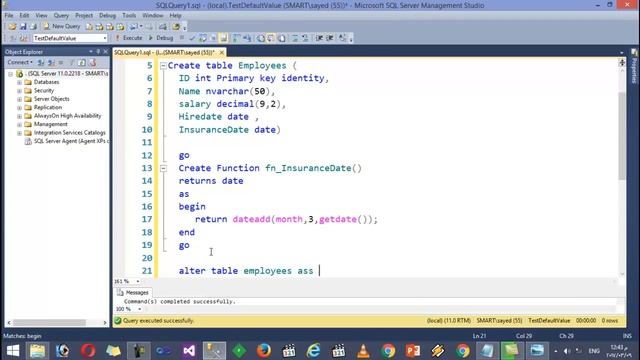This screenshot has width=640, height=360.
Task: Click the active files dropdown arrow at tab strip right
Action: coord(621,53)
